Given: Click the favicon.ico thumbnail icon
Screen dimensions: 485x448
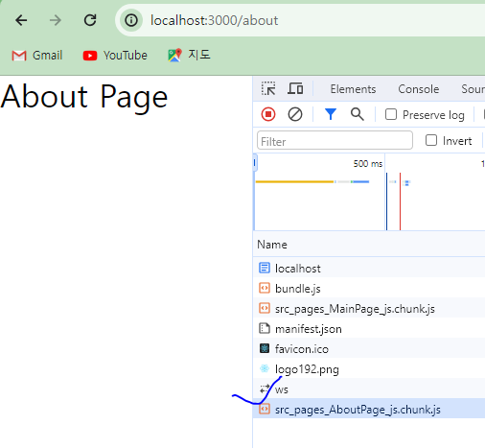Looking at the screenshot, I should [265, 348].
